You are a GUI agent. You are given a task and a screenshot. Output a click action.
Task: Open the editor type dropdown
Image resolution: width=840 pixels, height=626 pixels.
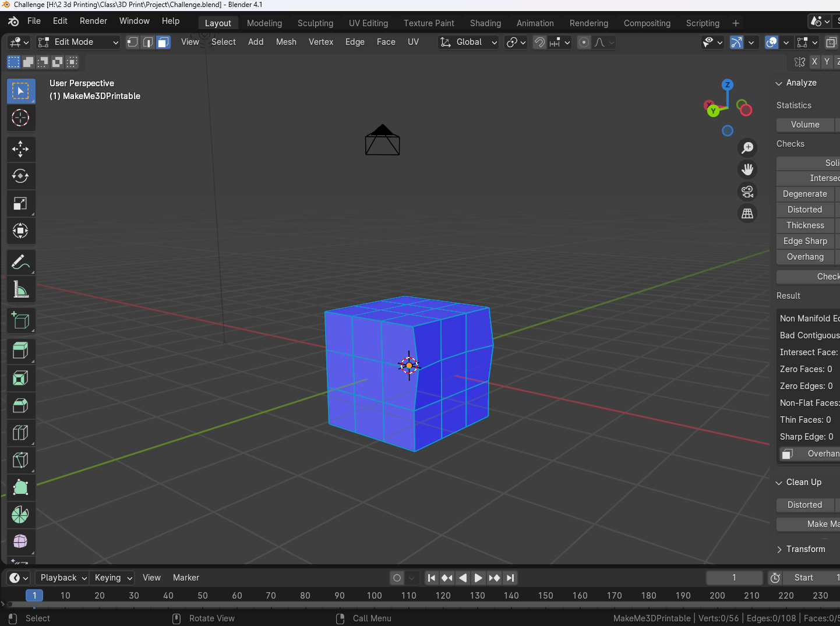click(x=19, y=43)
